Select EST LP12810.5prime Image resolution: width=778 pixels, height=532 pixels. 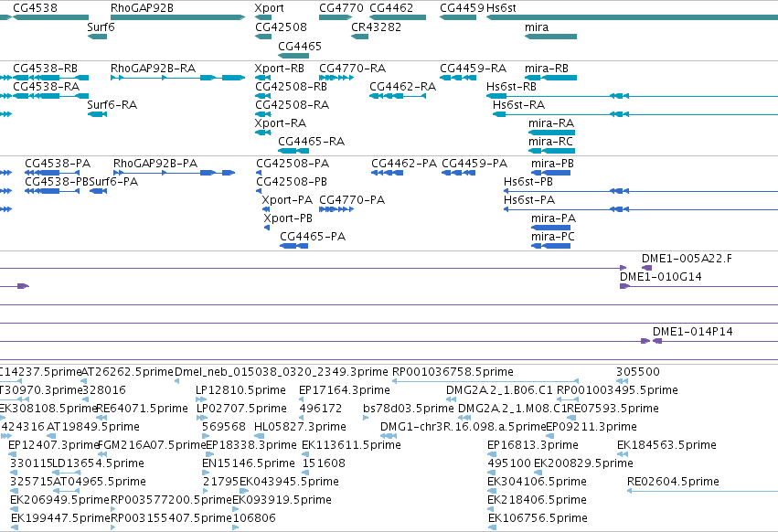(x=201, y=399)
